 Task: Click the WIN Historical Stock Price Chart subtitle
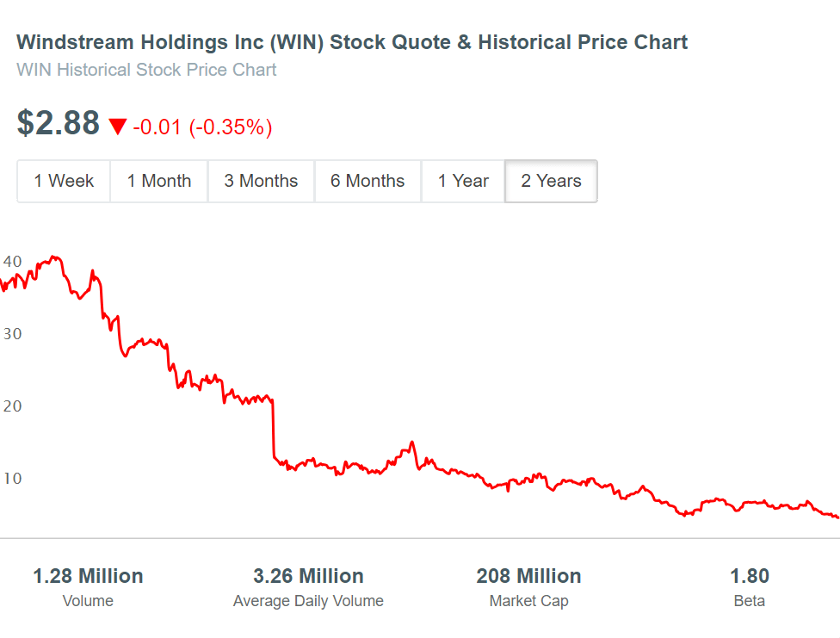point(147,70)
